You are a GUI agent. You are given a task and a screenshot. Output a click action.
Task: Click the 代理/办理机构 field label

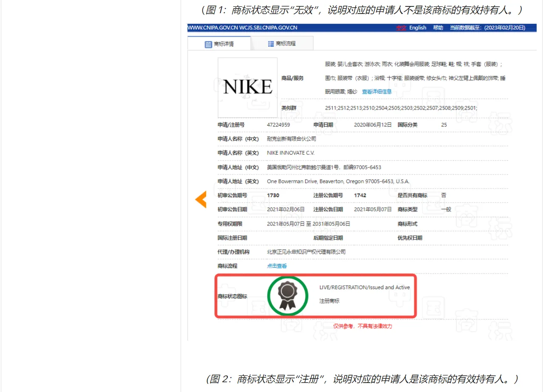[233, 252]
